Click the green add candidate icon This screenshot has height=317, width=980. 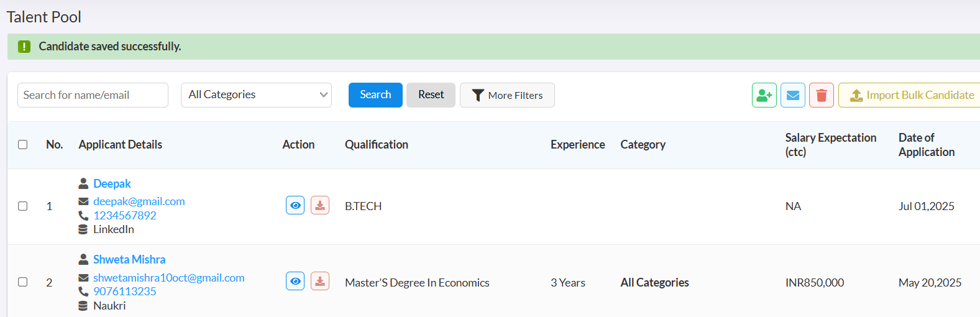764,95
